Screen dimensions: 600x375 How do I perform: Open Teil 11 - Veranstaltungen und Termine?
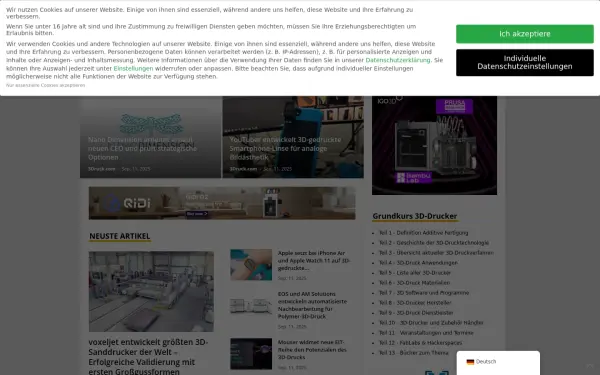426,333
